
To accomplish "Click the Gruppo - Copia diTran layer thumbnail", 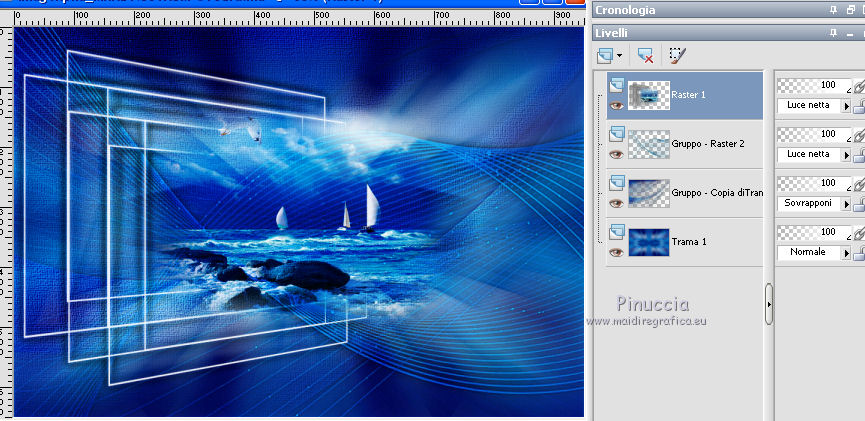I will [x=649, y=193].
